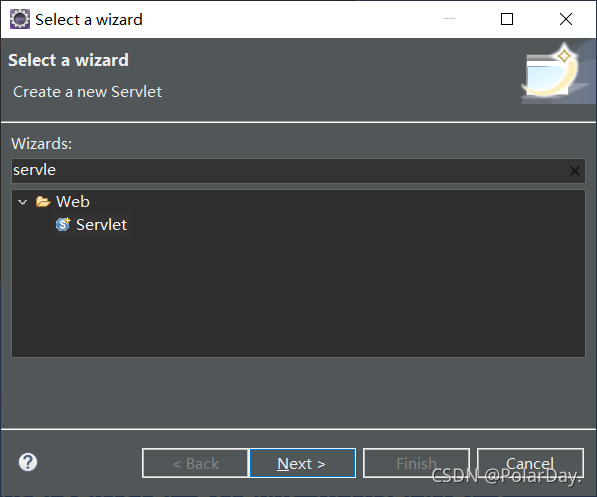Select the Servlet tree item label
The height and width of the screenshot is (497, 597).
click(x=101, y=225)
